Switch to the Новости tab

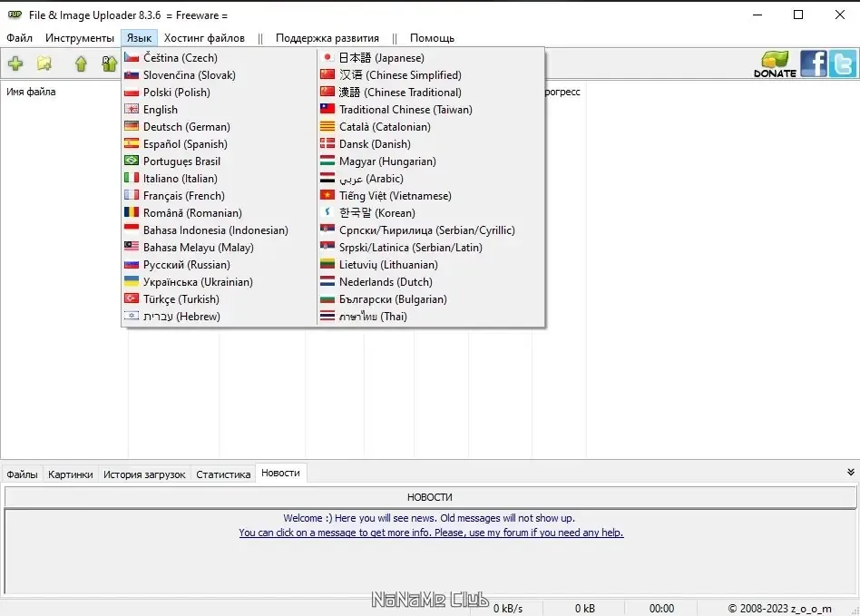pos(280,473)
